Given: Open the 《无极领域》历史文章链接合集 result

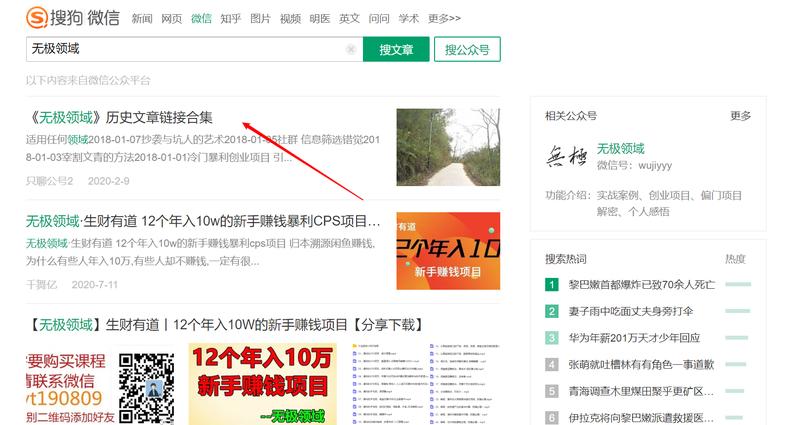Looking at the screenshot, I should pyautogui.click(x=119, y=117).
